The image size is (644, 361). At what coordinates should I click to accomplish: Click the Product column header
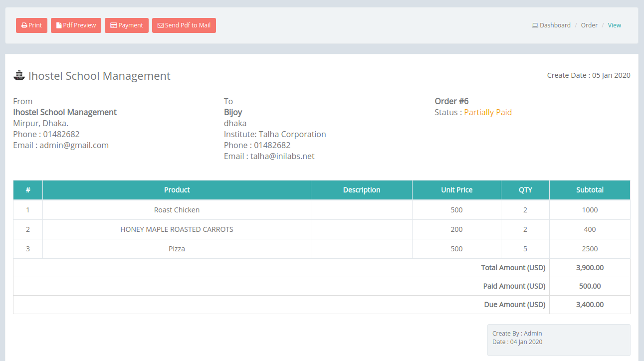[x=177, y=190]
